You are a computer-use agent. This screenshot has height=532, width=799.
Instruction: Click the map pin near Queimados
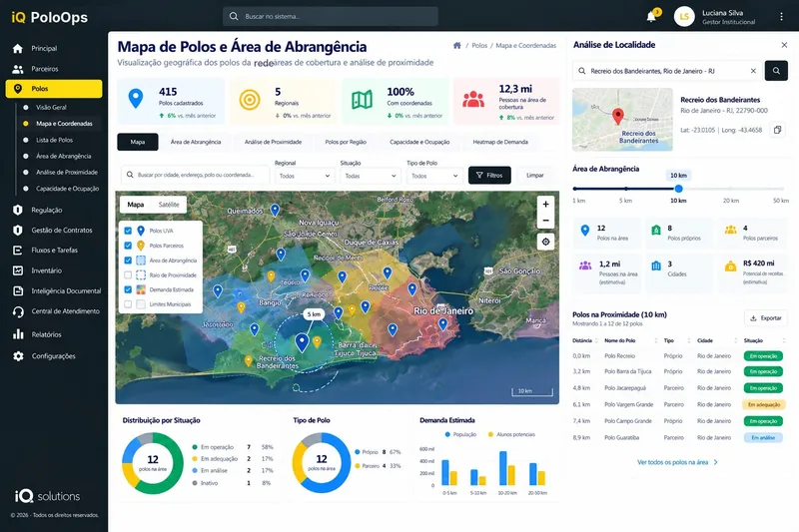pyautogui.click(x=275, y=210)
